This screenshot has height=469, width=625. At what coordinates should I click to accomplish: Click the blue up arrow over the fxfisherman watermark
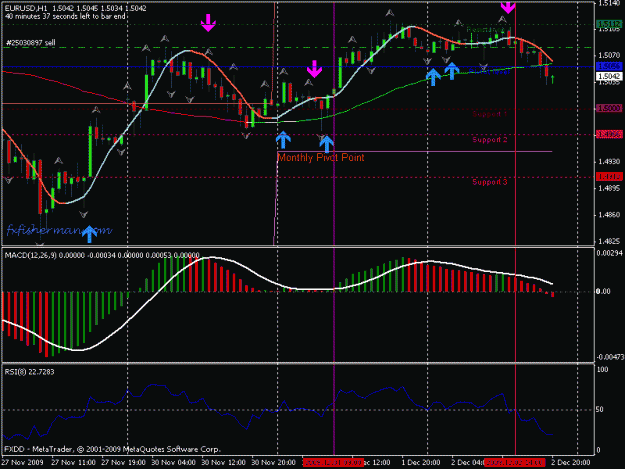(90, 234)
